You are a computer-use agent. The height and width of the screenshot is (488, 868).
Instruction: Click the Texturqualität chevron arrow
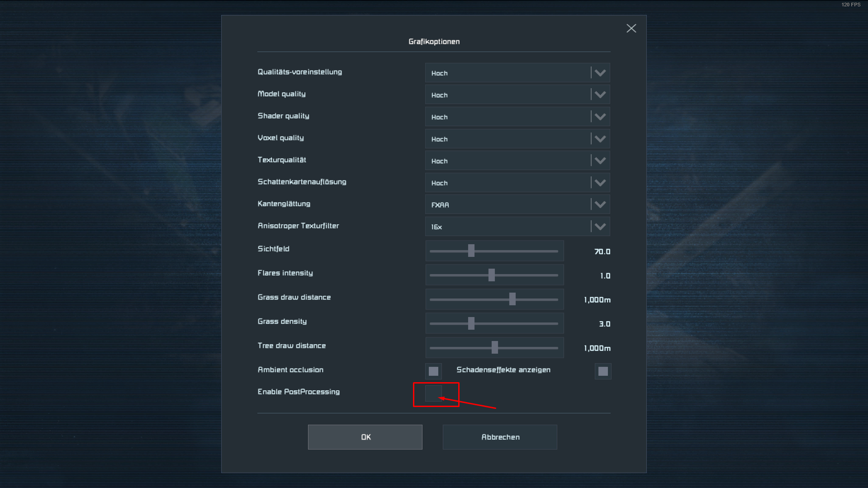click(x=600, y=161)
